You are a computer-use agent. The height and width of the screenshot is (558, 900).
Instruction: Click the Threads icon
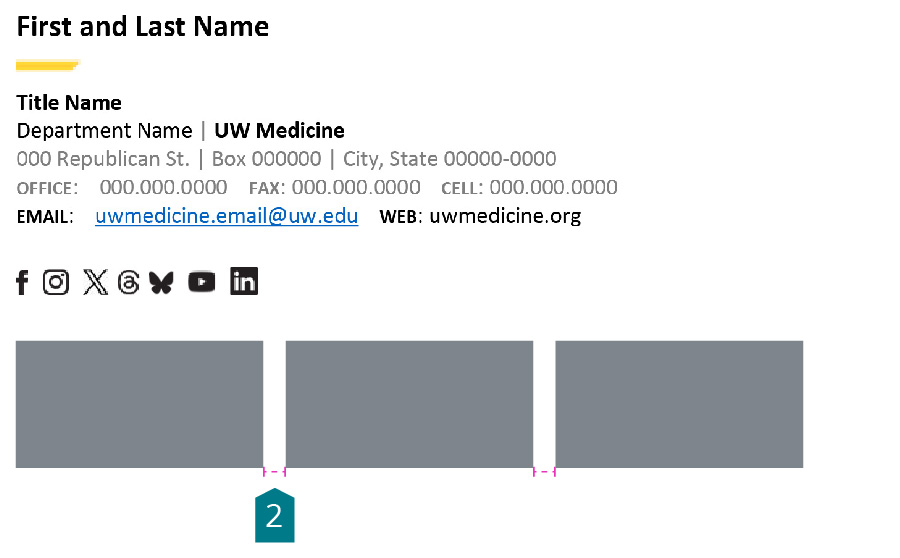[x=128, y=283]
